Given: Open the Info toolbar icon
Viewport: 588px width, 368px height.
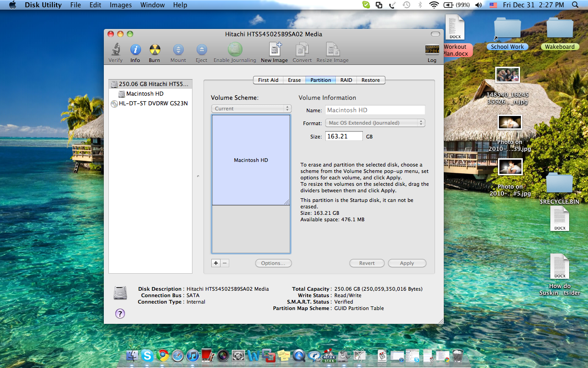Looking at the screenshot, I should point(135,50).
